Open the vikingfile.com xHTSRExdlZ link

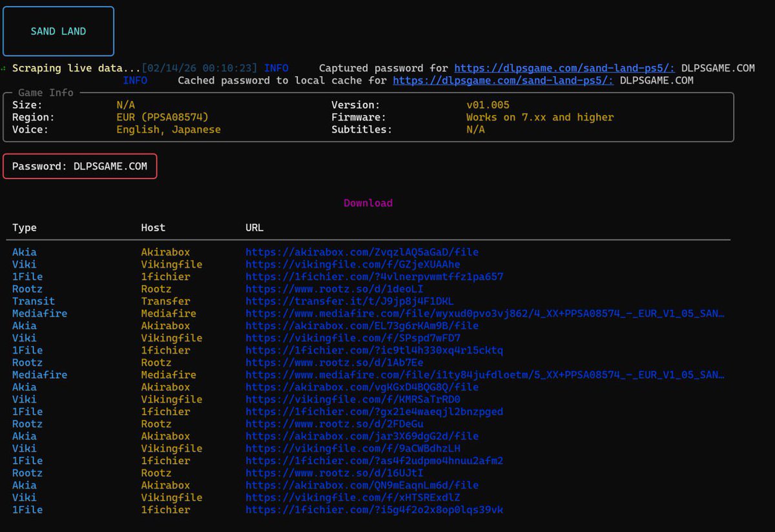click(353, 497)
